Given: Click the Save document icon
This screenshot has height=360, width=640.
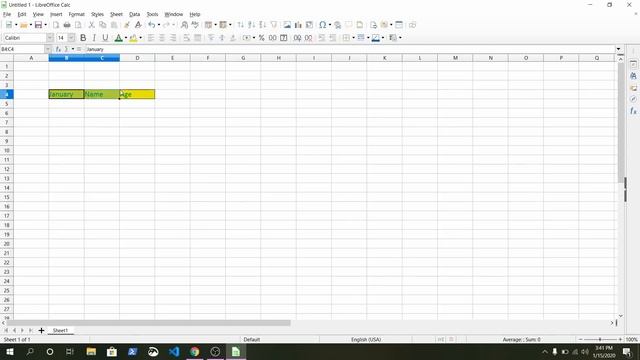Looking at the screenshot, I should click(38, 25).
